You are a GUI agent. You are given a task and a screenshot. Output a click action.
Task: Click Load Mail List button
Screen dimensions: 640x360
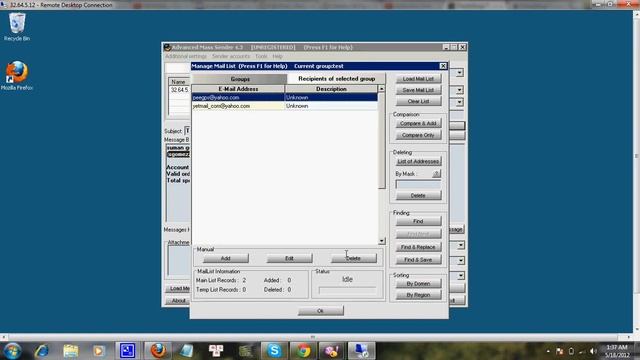pyautogui.click(x=418, y=79)
